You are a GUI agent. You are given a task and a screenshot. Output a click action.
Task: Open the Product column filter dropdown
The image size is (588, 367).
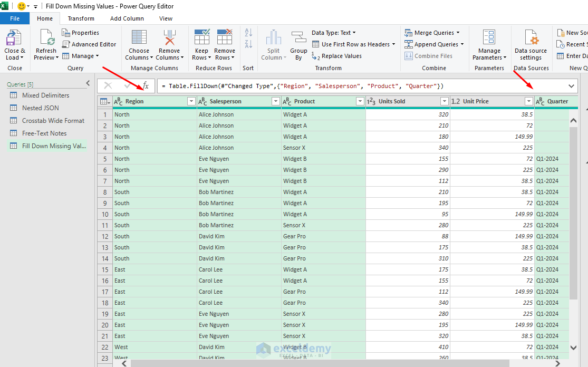coord(360,101)
